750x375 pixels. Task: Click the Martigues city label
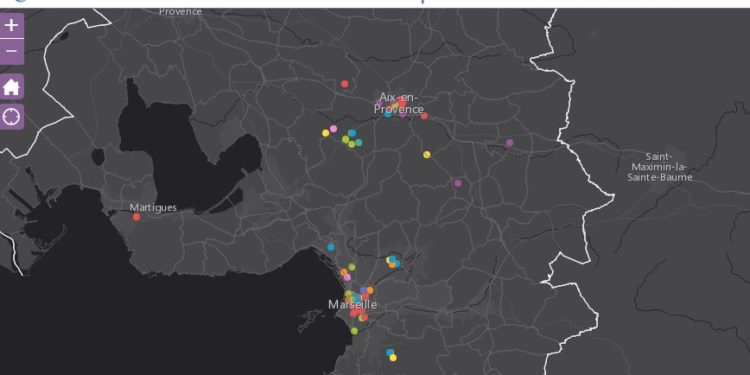(153, 208)
